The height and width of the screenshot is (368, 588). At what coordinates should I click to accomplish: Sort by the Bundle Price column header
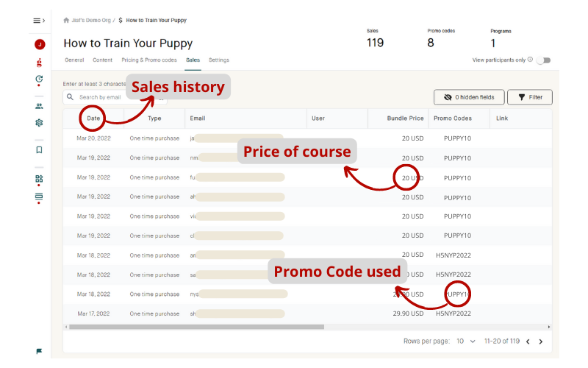[406, 118]
